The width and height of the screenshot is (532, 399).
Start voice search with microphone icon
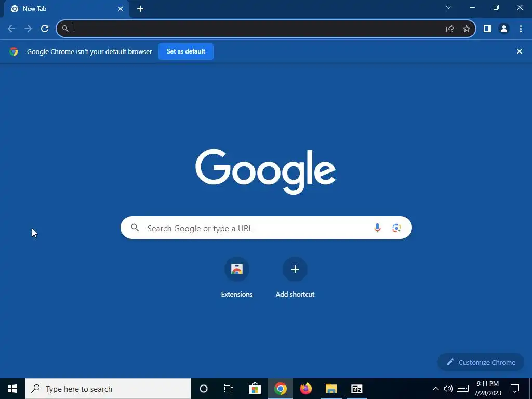[377, 228]
